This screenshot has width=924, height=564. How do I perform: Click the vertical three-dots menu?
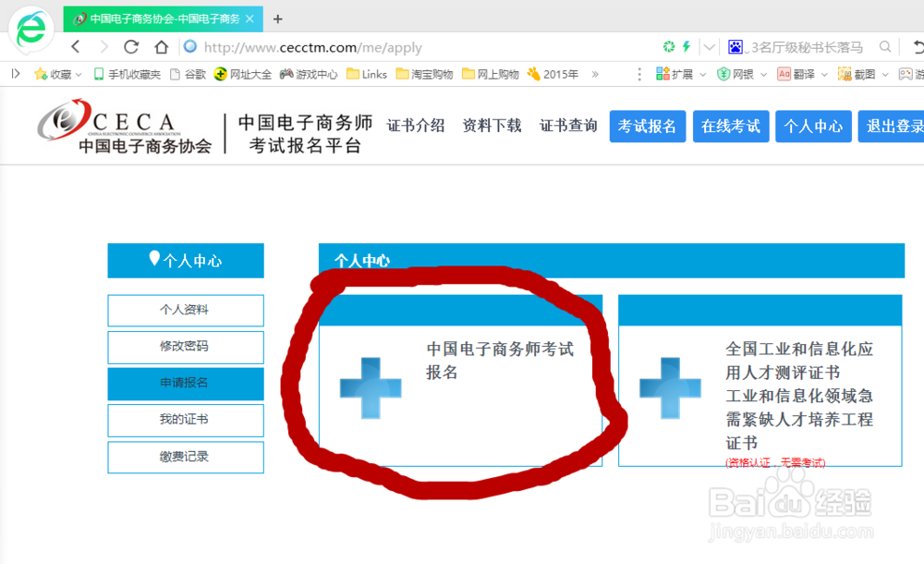639,74
